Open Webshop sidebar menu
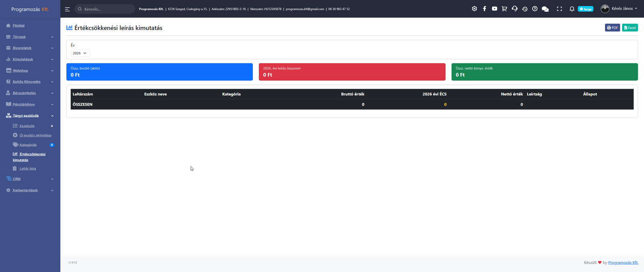 [x=20, y=71]
